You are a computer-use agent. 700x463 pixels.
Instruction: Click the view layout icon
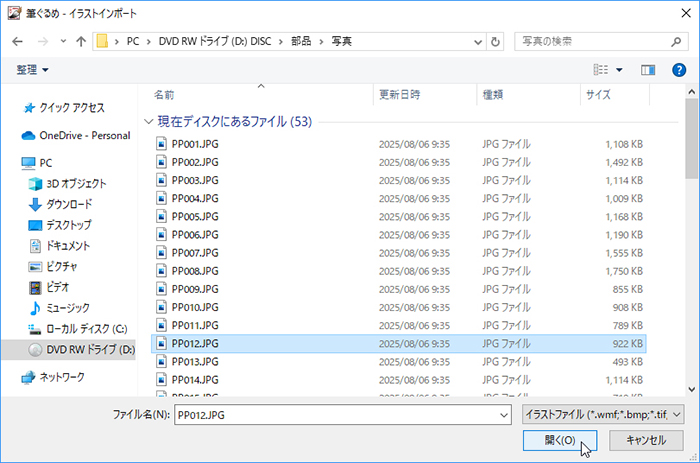[x=600, y=69]
